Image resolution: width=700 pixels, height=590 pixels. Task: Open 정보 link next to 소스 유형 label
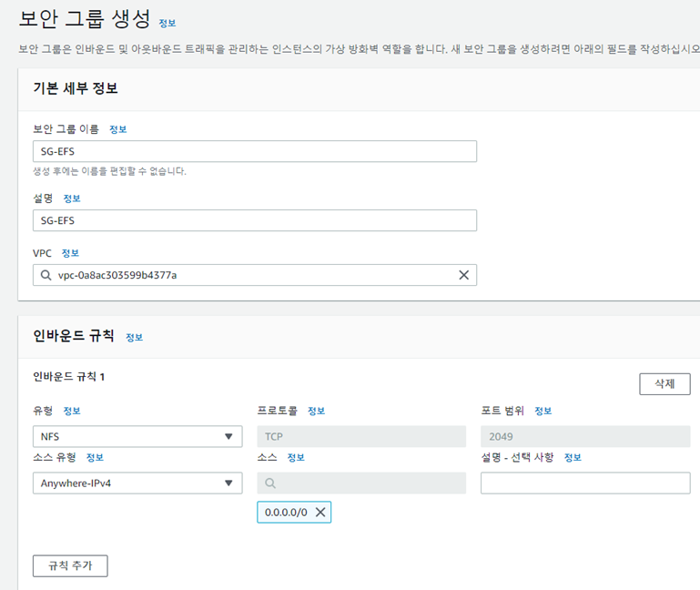click(95, 457)
